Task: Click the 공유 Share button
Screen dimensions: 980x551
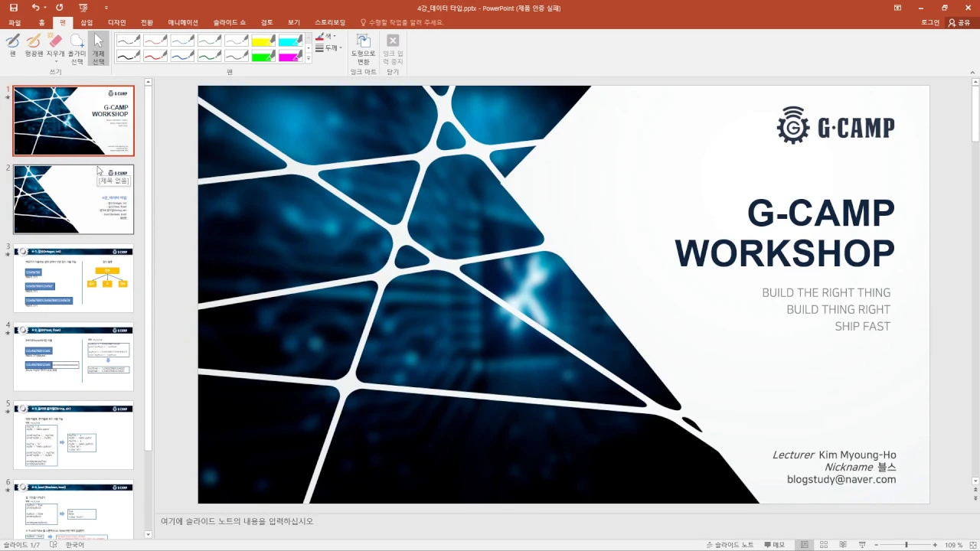Action: pos(959,23)
